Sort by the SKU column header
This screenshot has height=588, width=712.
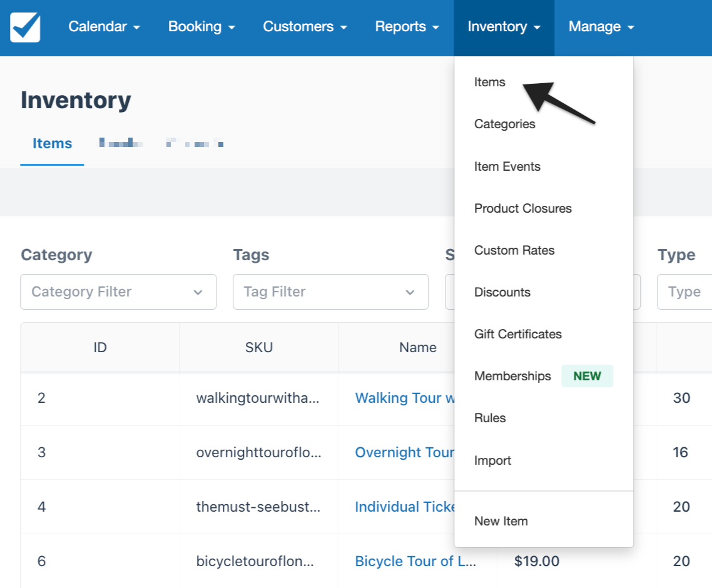pos(259,347)
